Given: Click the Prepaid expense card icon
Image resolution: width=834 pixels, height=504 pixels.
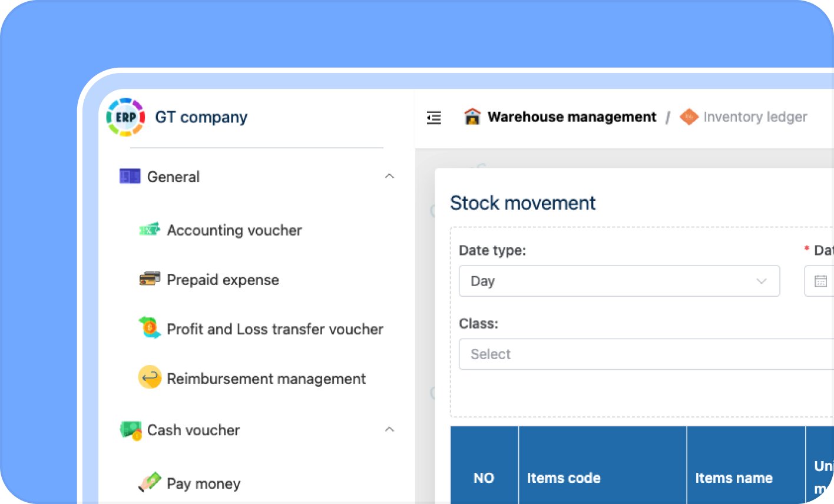Looking at the screenshot, I should click(x=150, y=278).
